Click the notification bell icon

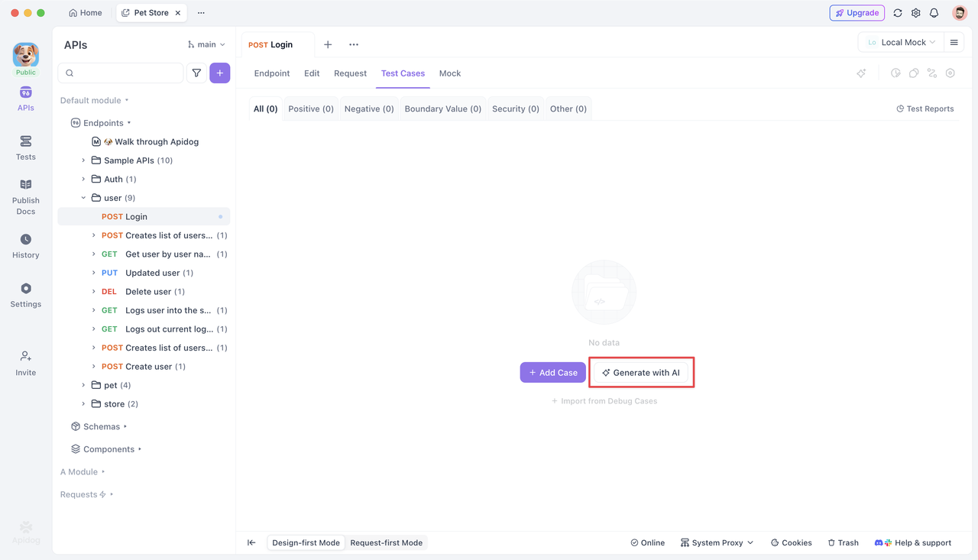pyautogui.click(x=934, y=13)
